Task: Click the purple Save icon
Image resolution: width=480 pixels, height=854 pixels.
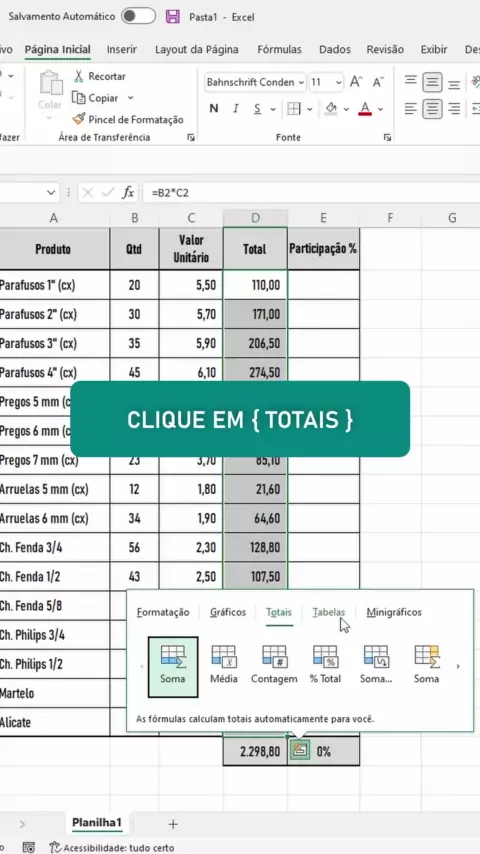Action: tap(173, 16)
